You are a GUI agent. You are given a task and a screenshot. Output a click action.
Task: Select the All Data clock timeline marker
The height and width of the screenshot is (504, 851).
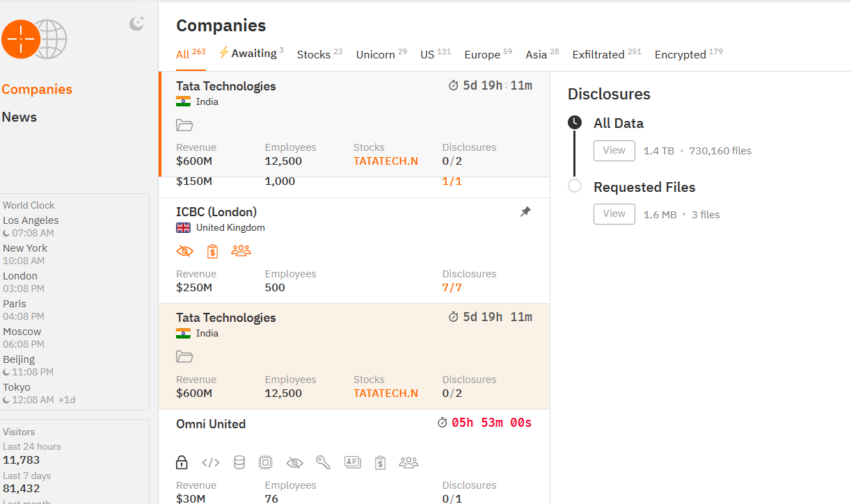pos(575,123)
